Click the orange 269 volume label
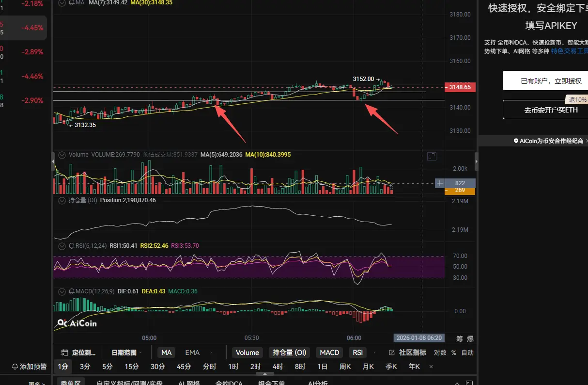588x385 pixels. (x=460, y=191)
